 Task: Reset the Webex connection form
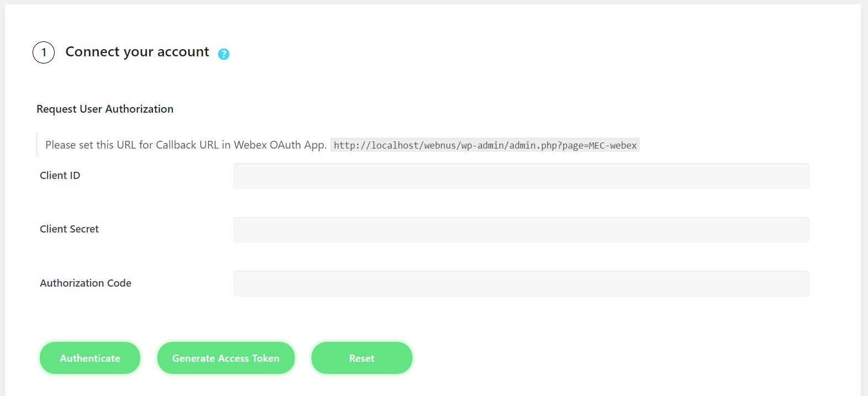click(x=362, y=358)
